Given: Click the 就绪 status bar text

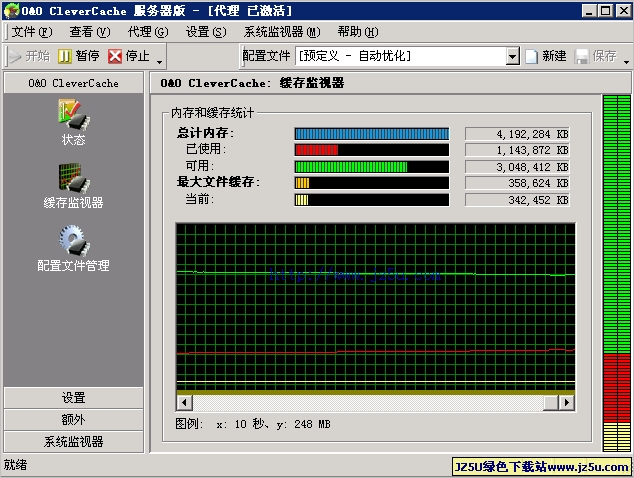Looking at the screenshot, I should click(15, 465).
